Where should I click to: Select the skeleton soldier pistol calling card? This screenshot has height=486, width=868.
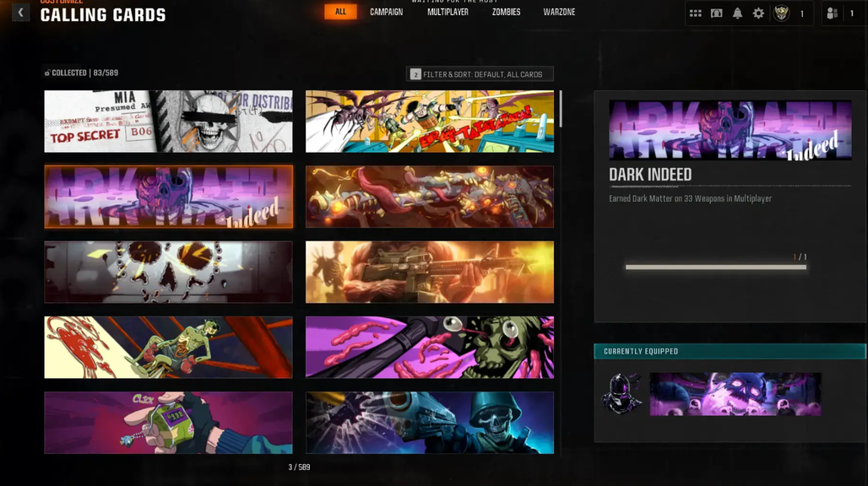point(430,423)
